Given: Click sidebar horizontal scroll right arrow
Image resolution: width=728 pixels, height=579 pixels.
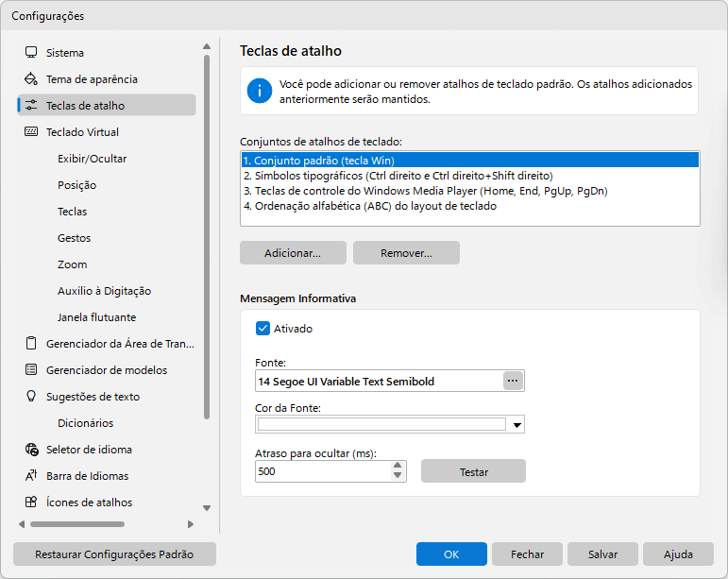Looking at the screenshot, I should 191,524.
